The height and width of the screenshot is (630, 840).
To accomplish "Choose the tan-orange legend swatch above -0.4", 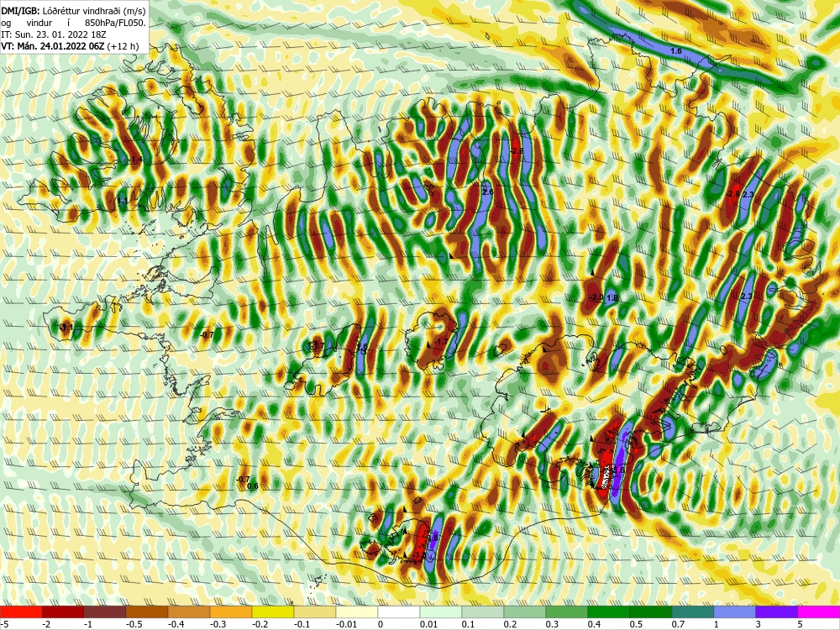I will pos(189,612).
